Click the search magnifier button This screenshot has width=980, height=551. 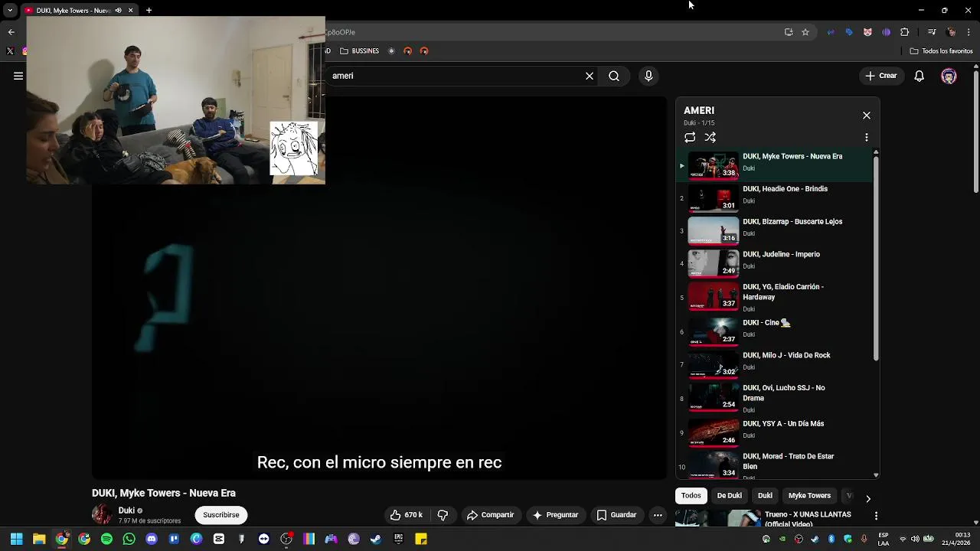(x=614, y=76)
